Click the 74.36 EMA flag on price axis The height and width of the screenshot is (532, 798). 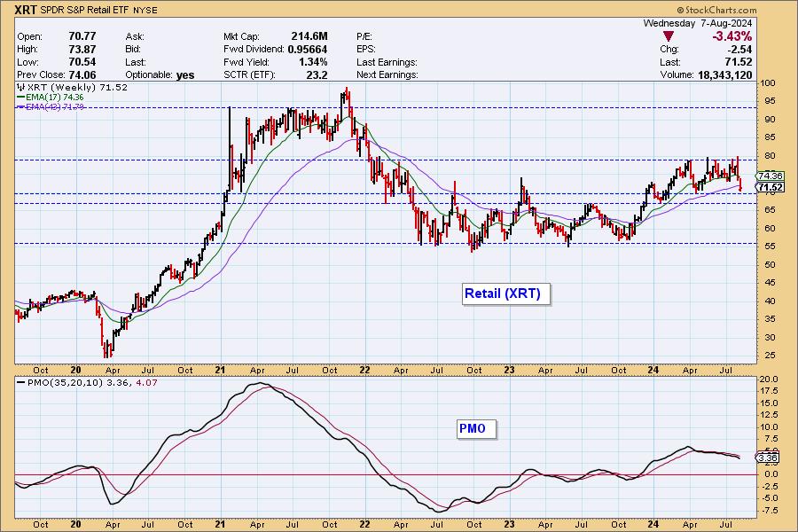click(770, 176)
